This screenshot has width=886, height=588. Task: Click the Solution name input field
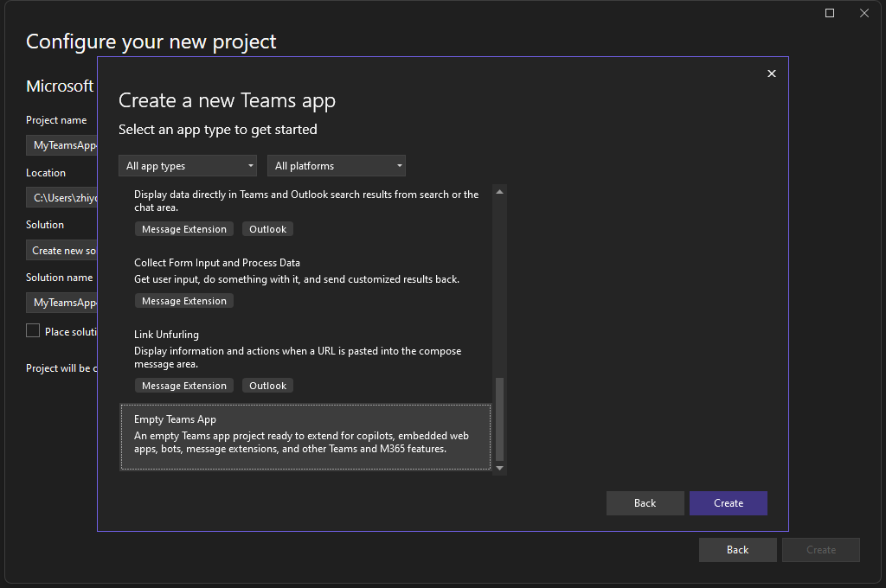pyautogui.click(x=61, y=302)
